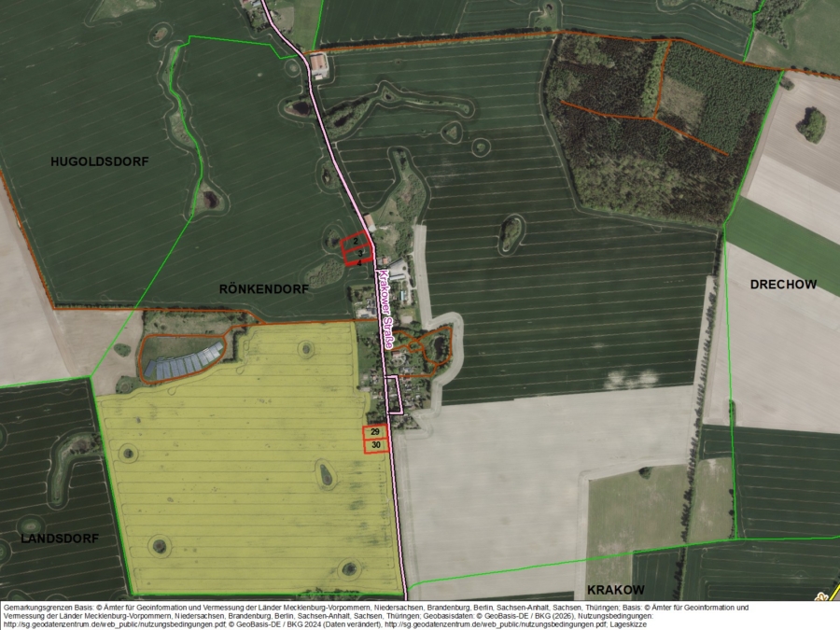Select red parcel number 30
Screen dimensions: 840x630
(376, 445)
